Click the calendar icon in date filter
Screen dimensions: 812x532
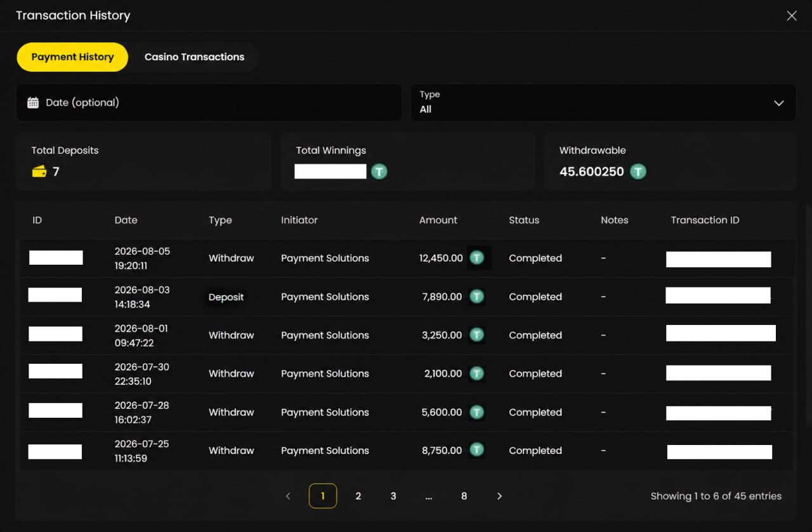[33, 103]
